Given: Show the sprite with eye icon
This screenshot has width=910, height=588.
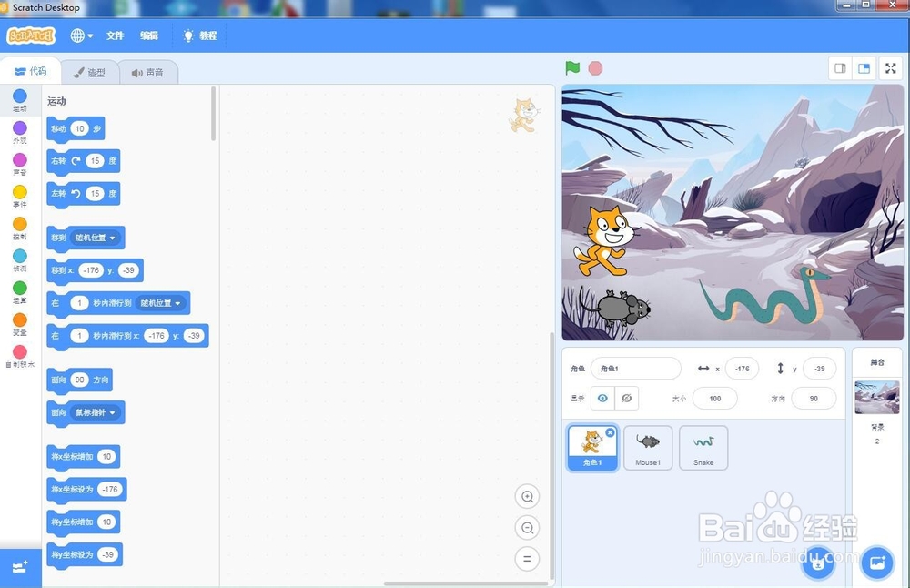Looking at the screenshot, I should pyautogui.click(x=602, y=398).
